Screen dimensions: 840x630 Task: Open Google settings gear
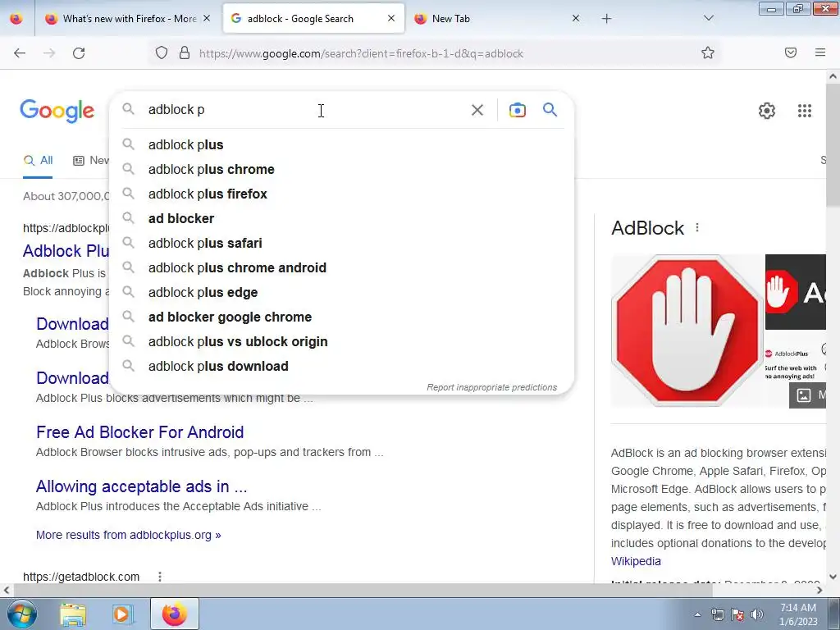[x=767, y=111]
